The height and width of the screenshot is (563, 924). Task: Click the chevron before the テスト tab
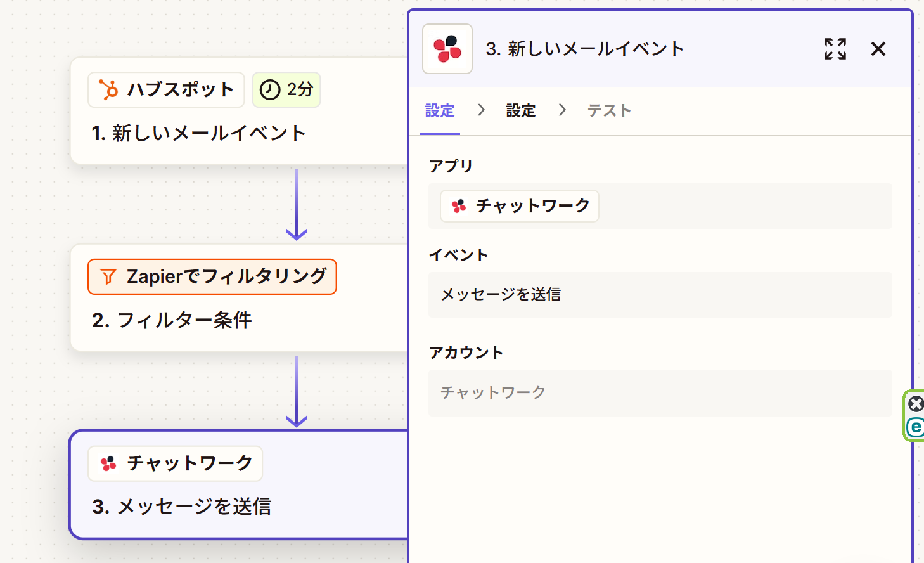[562, 110]
